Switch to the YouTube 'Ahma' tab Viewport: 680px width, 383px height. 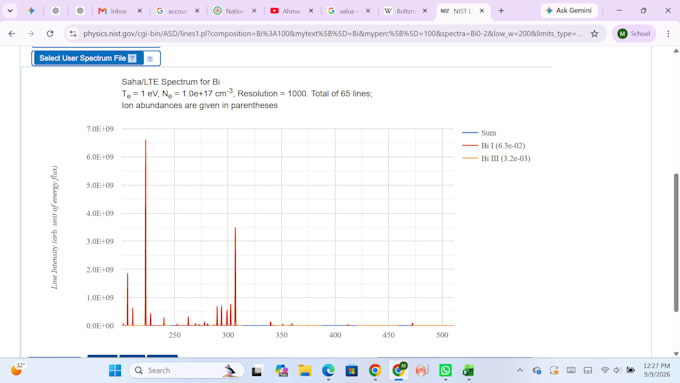point(286,11)
